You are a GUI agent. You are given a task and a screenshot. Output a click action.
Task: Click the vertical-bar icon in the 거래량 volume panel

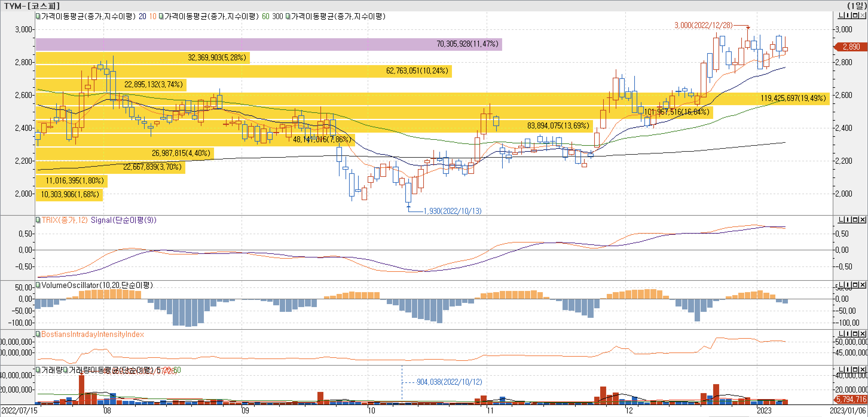pyautogui.click(x=848, y=369)
